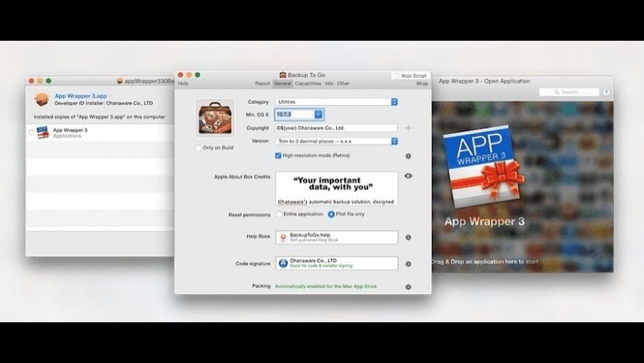Click gear icon beside High resolution mode
This screenshot has height=363, width=644.
[x=408, y=156]
